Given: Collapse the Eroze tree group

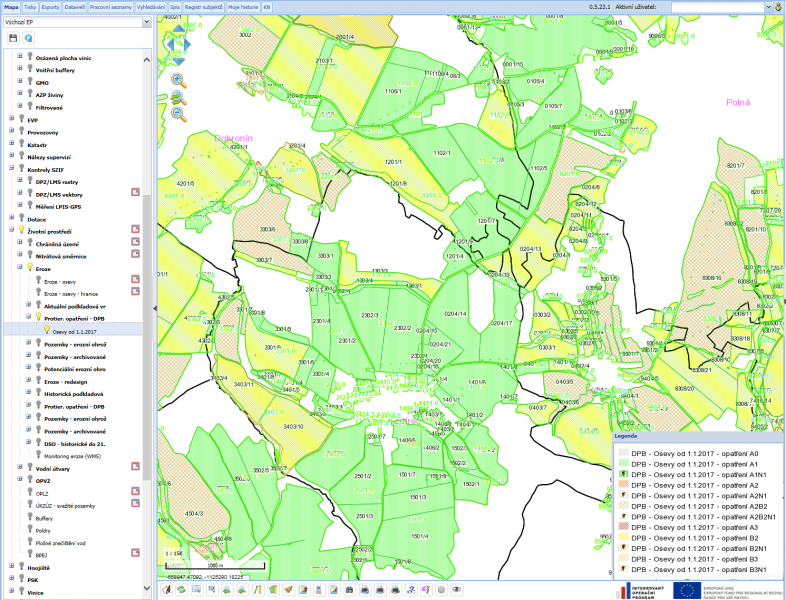Looking at the screenshot, I should click(x=19, y=268).
